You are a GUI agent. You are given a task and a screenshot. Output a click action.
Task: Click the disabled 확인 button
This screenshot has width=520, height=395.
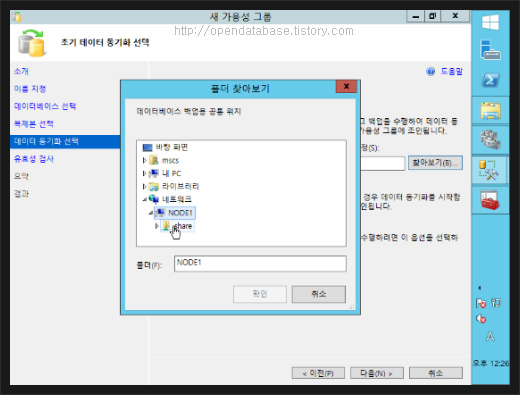(x=260, y=294)
